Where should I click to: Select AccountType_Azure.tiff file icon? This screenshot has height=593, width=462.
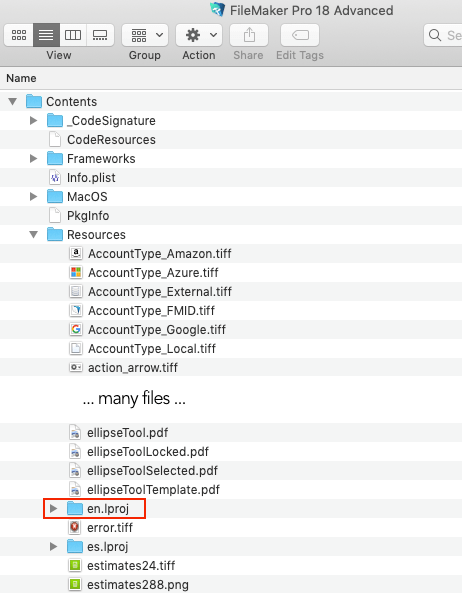coord(76,272)
